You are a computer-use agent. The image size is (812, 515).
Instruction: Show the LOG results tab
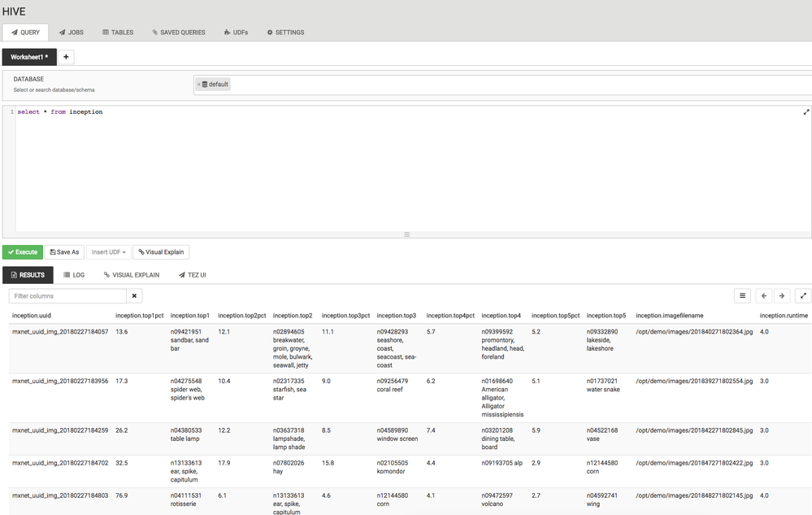pos(74,275)
